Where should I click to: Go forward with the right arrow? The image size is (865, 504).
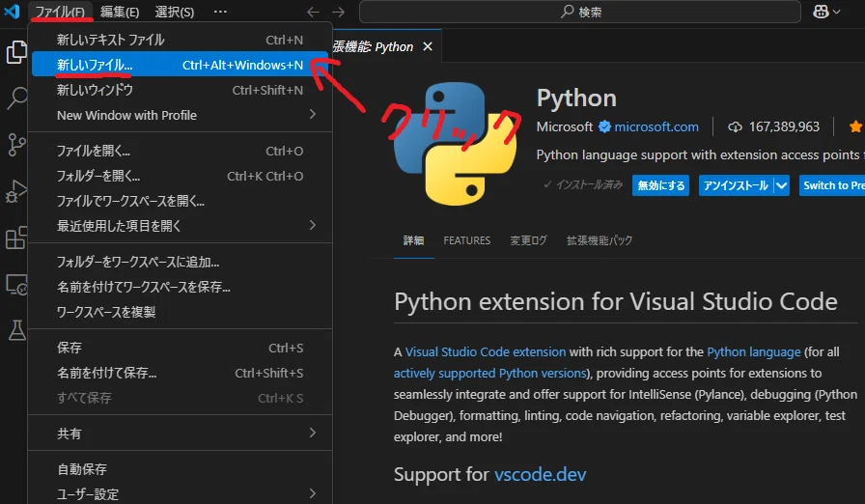338,12
